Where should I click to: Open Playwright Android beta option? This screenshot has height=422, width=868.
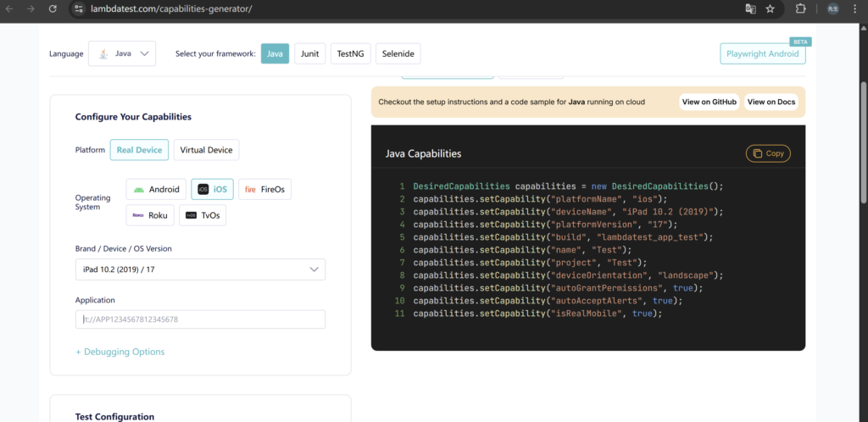[762, 53]
